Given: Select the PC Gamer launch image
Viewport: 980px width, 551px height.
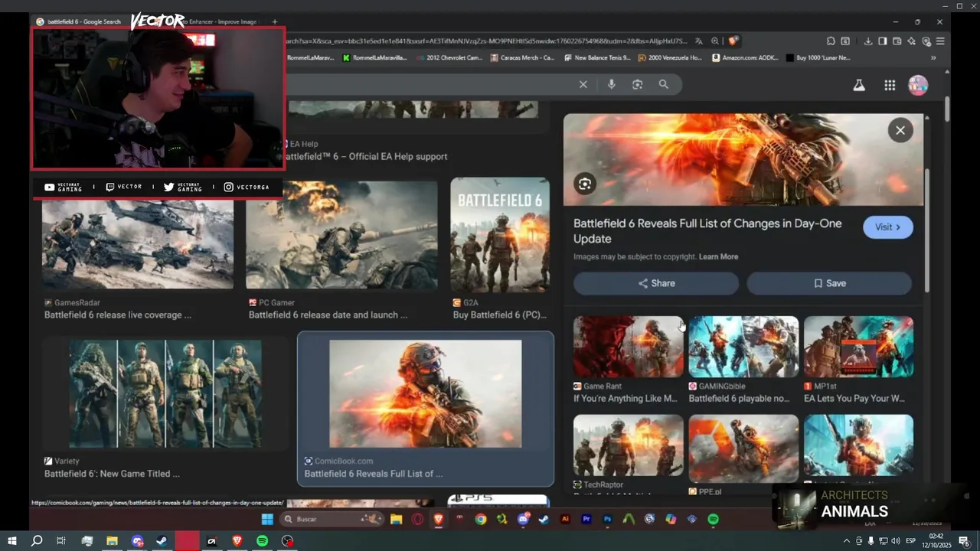Looking at the screenshot, I should (x=341, y=235).
